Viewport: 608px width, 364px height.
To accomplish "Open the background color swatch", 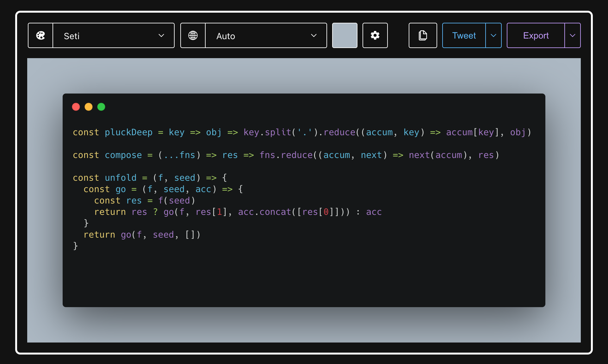I will [344, 35].
